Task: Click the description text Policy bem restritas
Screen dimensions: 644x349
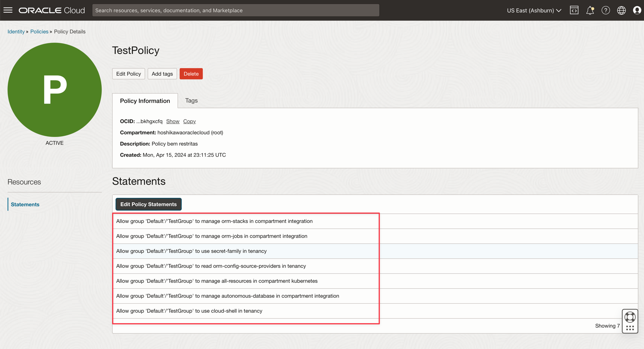Action: (175, 144)
